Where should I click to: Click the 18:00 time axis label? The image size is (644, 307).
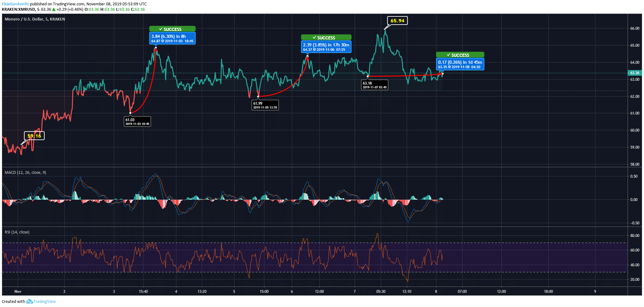[x=548, y=292]
